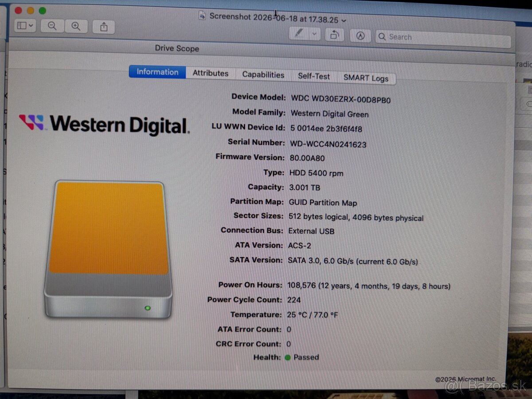Click the Power On Hours 108,576 value
Image resolution: width=532 pixels, height=399 pixels.
[x=369, y=286]
